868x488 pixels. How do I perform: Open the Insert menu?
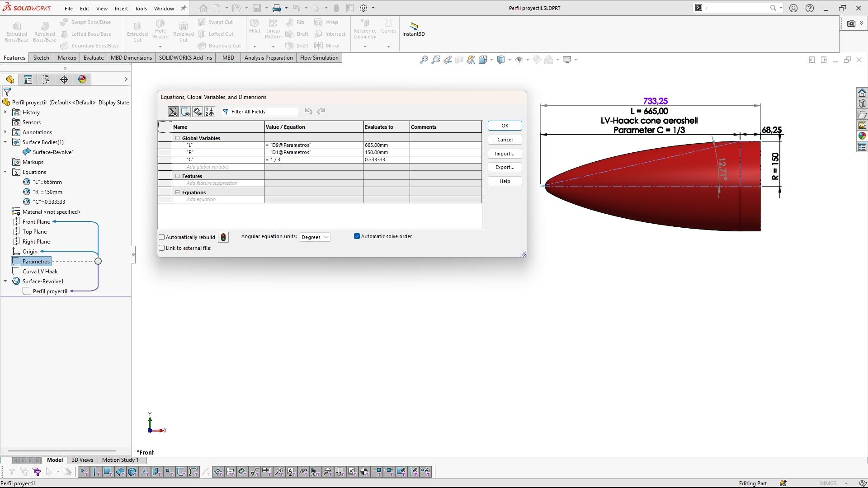[121, 9]
